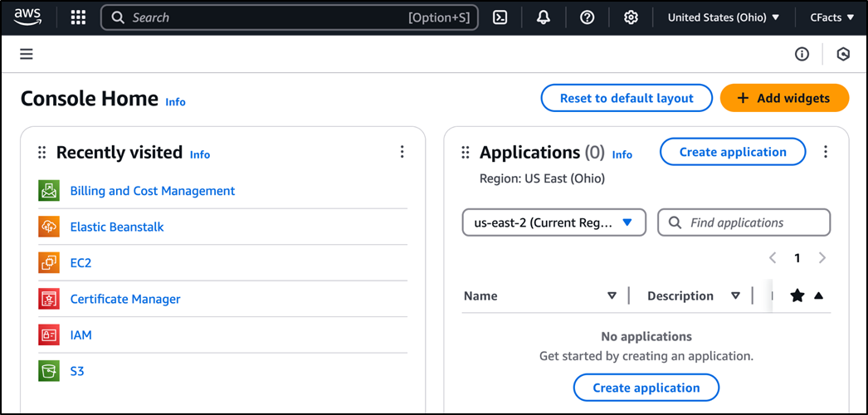Sort applications by Name column
Image resolution: width=868 pixels, height=415 pixels.
tap(612, 295)
